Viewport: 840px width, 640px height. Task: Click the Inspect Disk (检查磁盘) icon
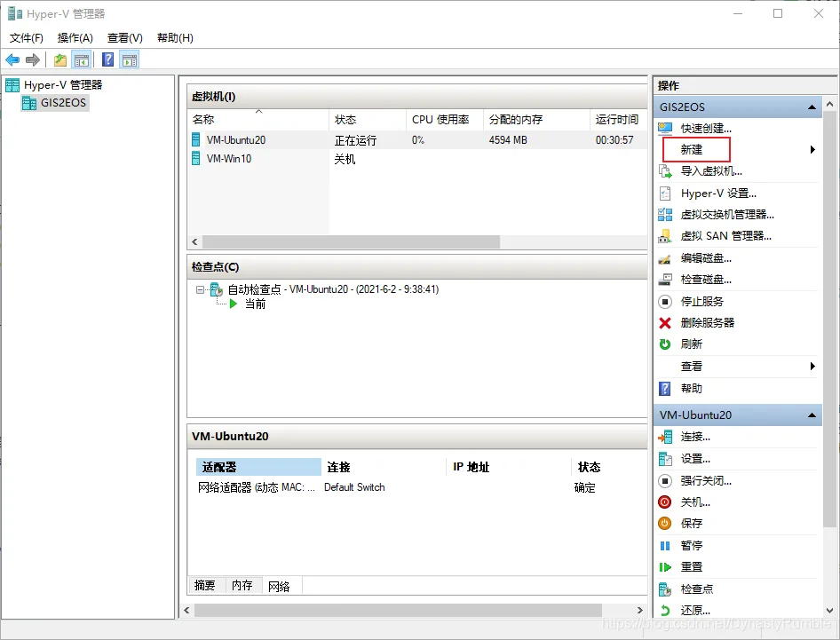(x=665, y=280)
